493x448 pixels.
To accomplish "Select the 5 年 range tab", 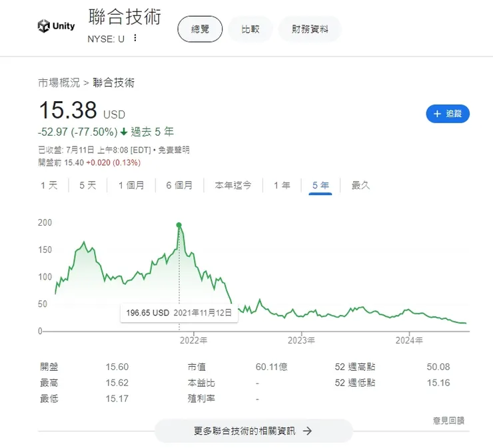I will pyautogui.click(x=320, y=185).
